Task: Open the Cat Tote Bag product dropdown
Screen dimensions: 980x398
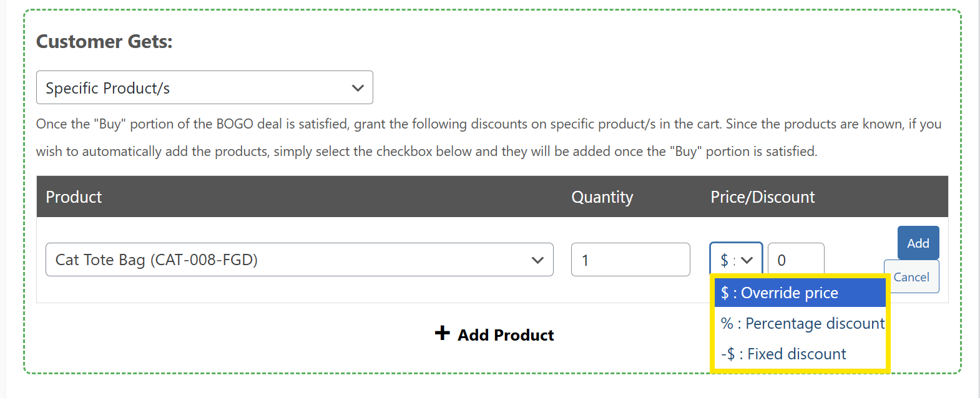Action: [299, 260]
